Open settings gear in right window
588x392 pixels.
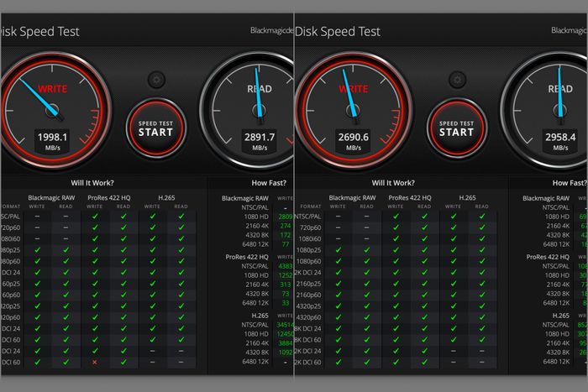click(457, 80)
